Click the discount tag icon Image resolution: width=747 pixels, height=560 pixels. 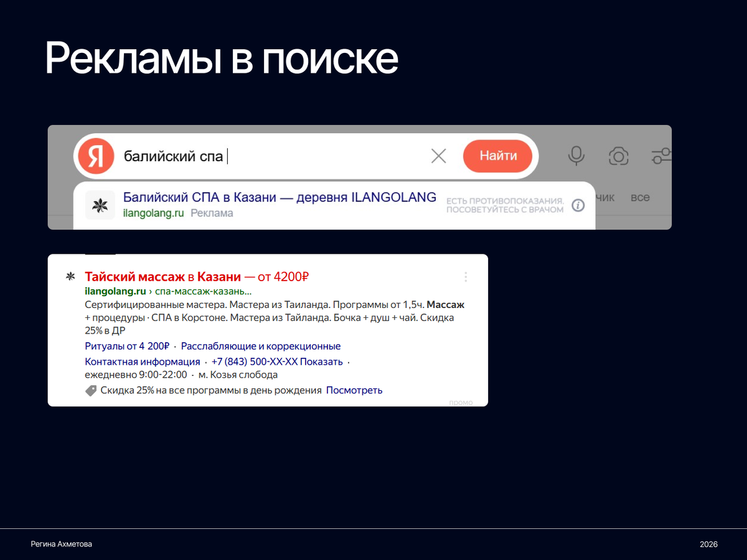[x=91, y=391]
